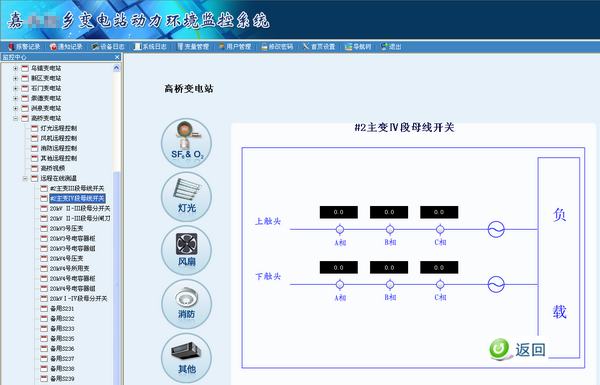Click the 返回 return button
600x385 pixels.
click(x=518, y=349)
